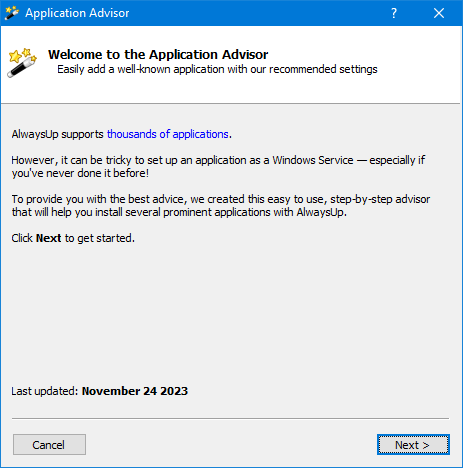Screen dimensions: 463x468
Task: Select the Welcome to the Application Advisor heading
Action: 158,54
